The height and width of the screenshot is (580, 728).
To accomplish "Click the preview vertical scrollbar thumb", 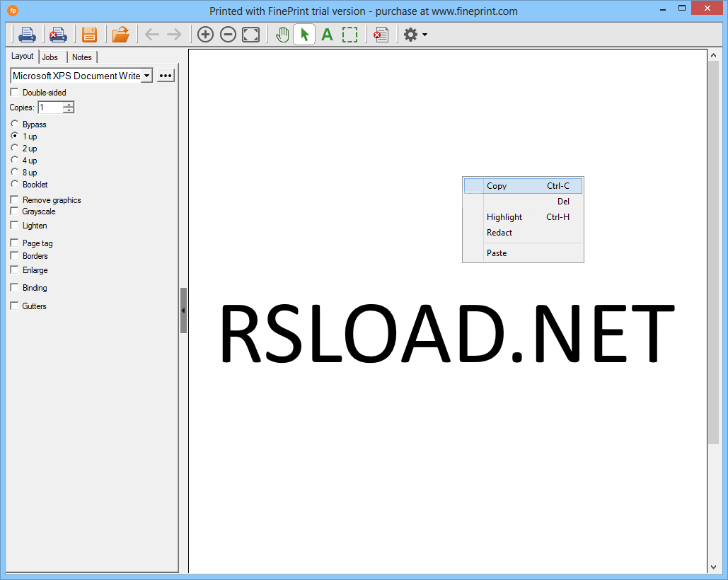I will tap(713, 252).
